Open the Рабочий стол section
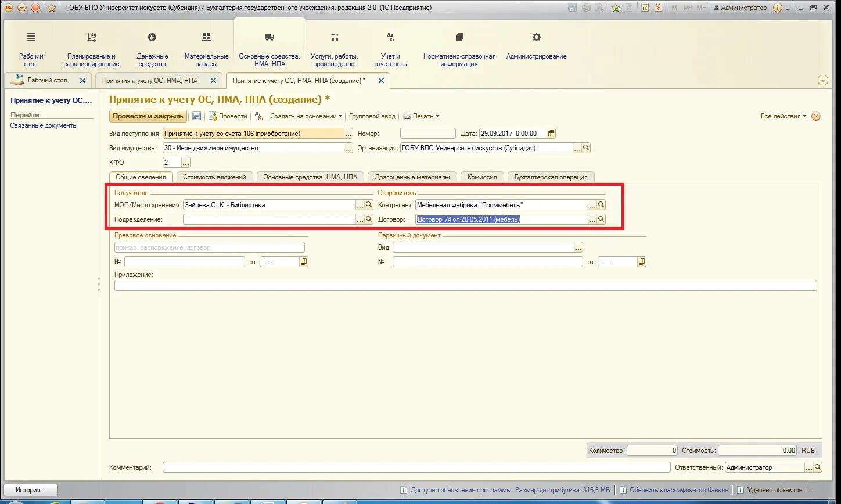Screen dimensions: 841x504 pos(31,49)
